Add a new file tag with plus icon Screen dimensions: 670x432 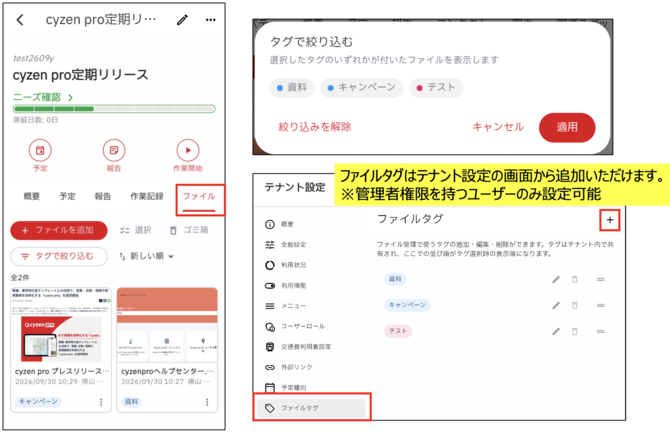click(610, 220)
